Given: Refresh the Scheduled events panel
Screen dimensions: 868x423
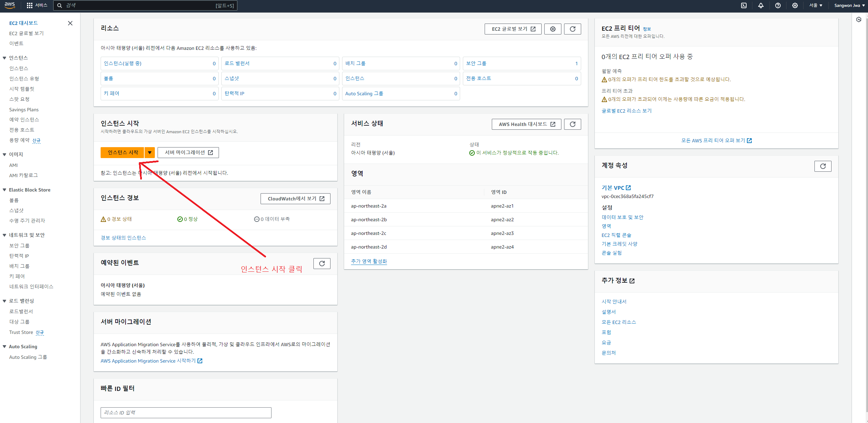Looking at the screenshot, I should [x=322, y=264].
